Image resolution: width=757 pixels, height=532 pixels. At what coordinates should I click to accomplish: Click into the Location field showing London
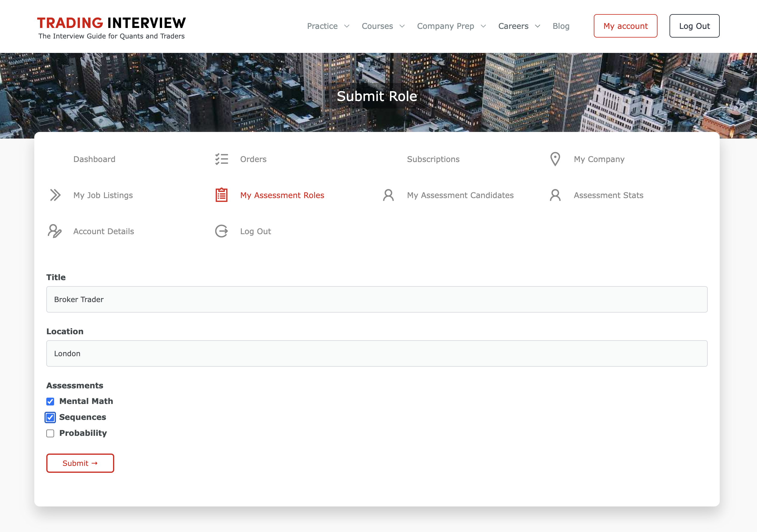376,353
